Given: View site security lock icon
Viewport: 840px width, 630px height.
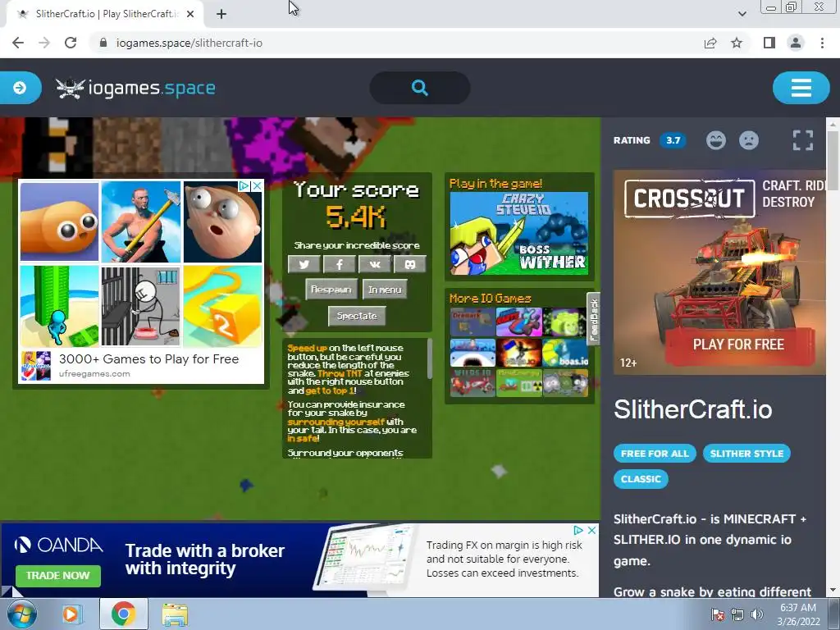Looking at the screenshot, I should [x=103, y=43].
